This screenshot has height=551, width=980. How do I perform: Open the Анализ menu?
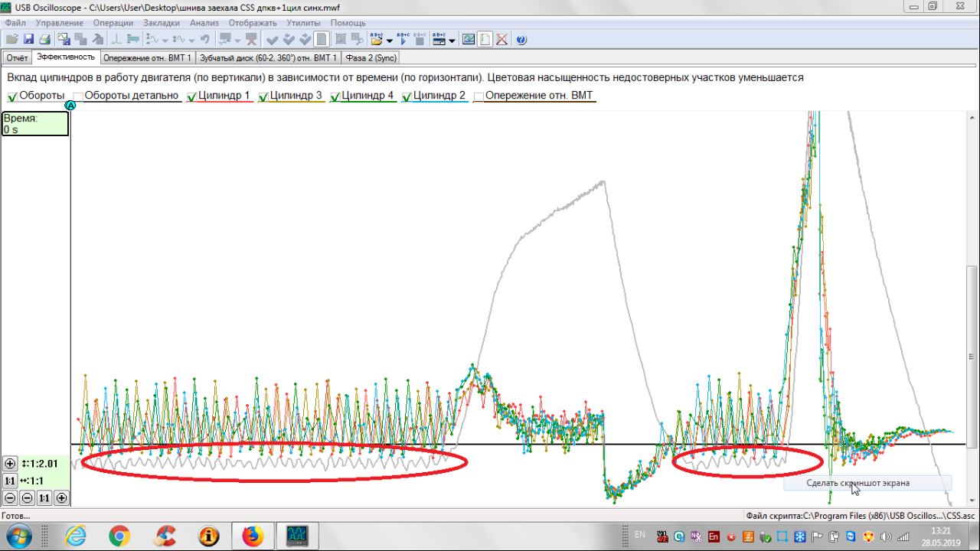204,23
